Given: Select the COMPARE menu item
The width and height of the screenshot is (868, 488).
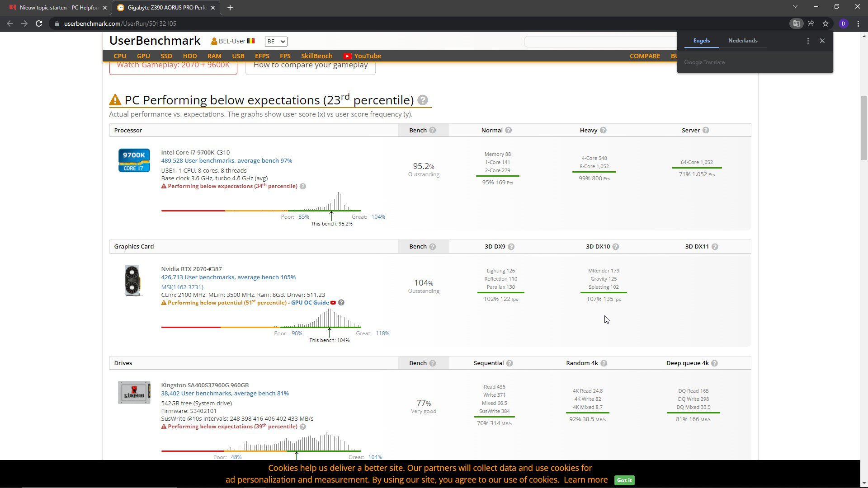Looking at the screenshot, I should coord(645,56).
